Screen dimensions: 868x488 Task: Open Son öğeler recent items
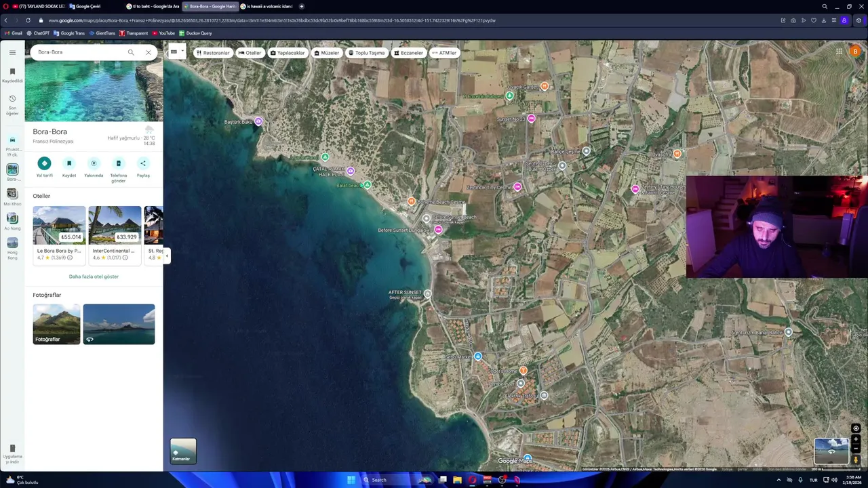[x=12, y=104]
